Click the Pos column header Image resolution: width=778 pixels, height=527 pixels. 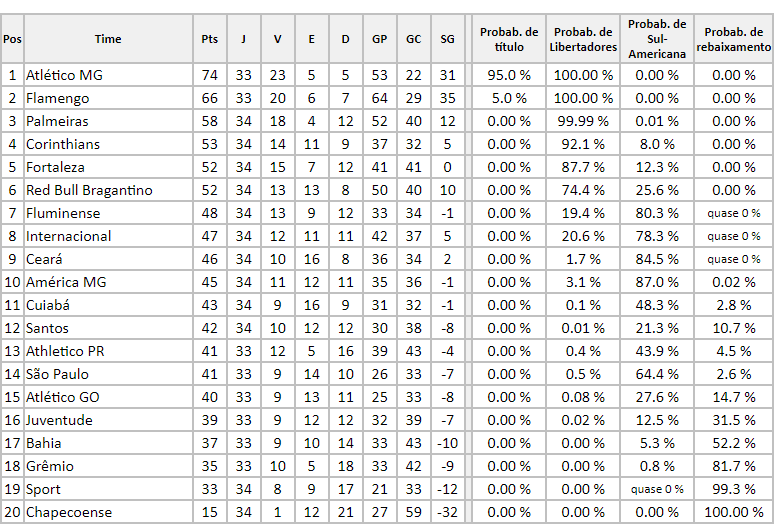click(x=12, y=39)
